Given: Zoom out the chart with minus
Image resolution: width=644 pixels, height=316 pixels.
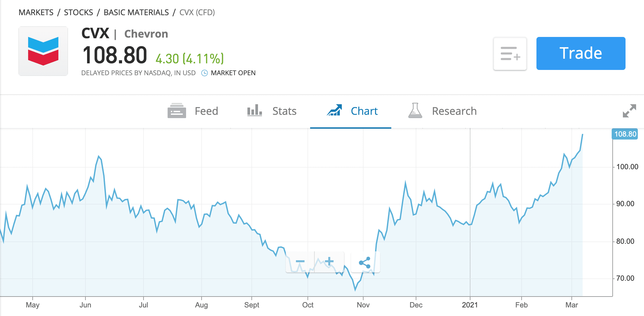Looking at the screenshot, I should coord(300,262).
